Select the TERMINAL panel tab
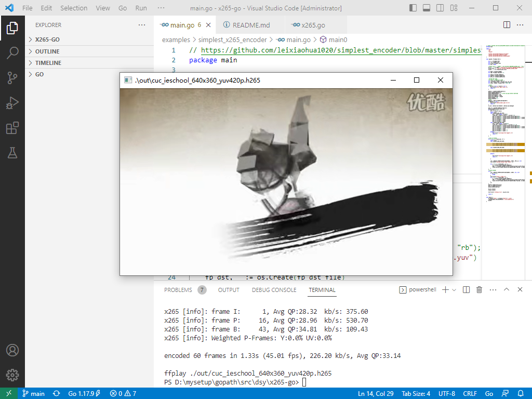The image size is (532, 399). [322, 290]
